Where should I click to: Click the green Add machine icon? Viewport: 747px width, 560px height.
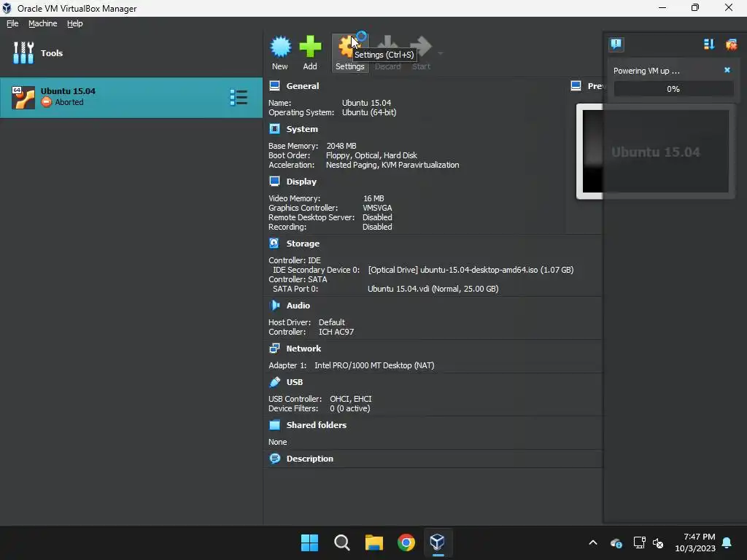coord(310,47)
